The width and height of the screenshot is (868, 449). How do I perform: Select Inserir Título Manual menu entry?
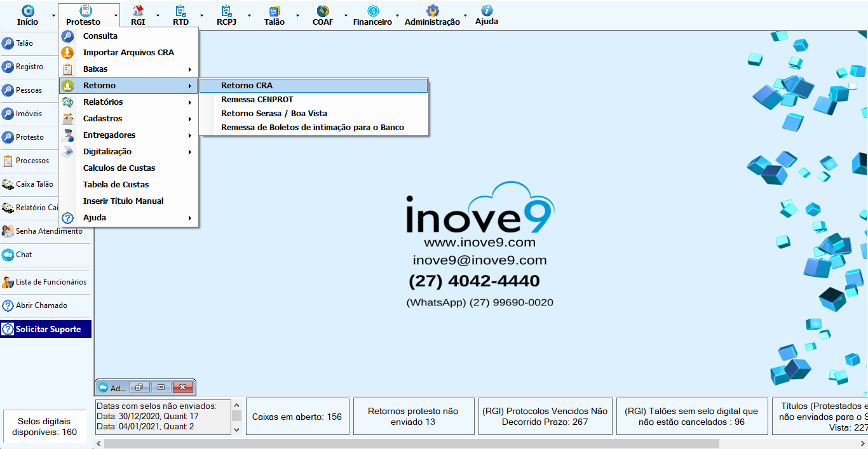click(x=128, y=201)
